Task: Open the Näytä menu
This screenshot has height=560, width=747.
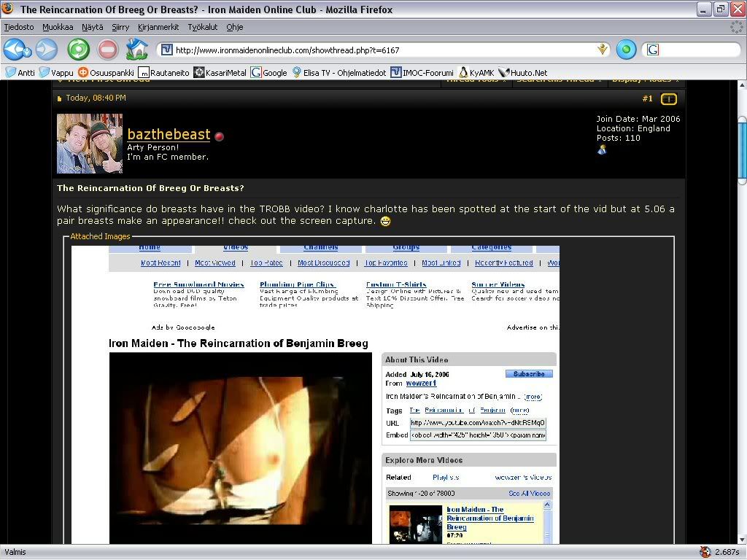Action: click(93, 27)
